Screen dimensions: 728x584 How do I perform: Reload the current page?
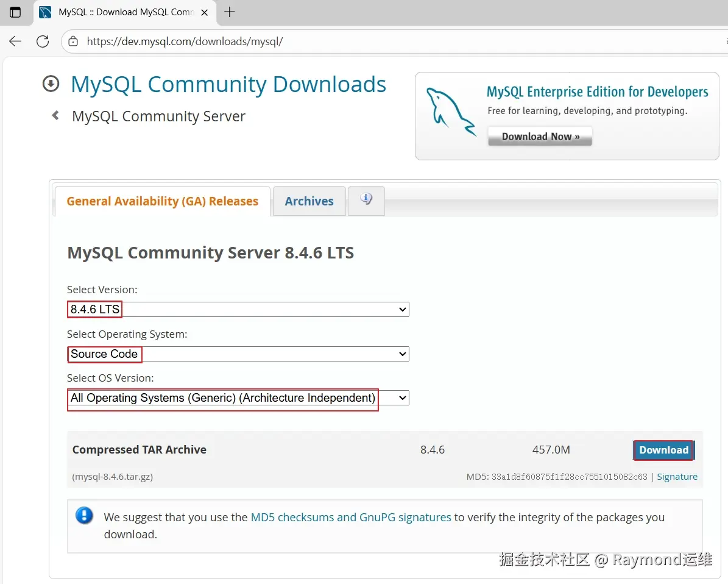(43, 41)
